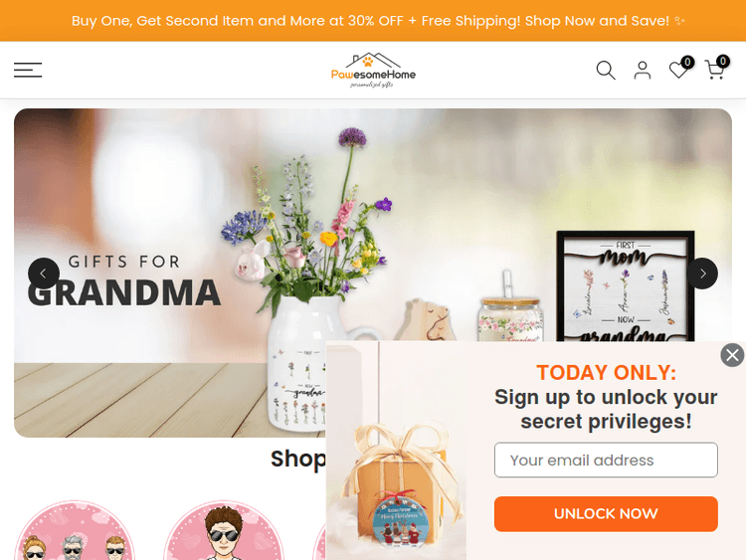Advance to next banner slide
The width and height of the screenshot is (746, 560).
point(702,274)
